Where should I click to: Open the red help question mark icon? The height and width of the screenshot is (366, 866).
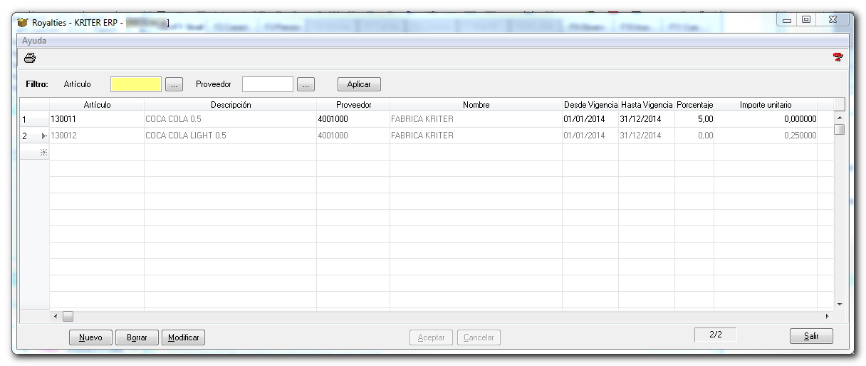838,57
